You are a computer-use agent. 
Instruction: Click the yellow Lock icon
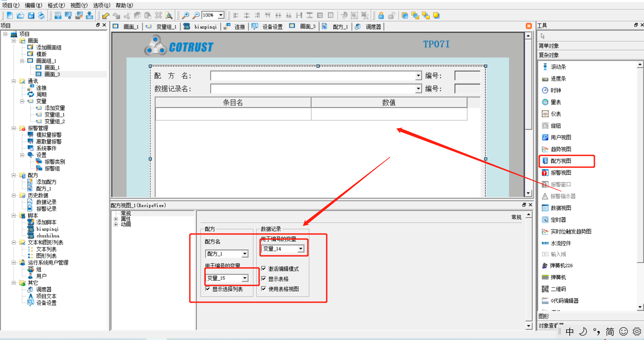click(x=381, y=15)
